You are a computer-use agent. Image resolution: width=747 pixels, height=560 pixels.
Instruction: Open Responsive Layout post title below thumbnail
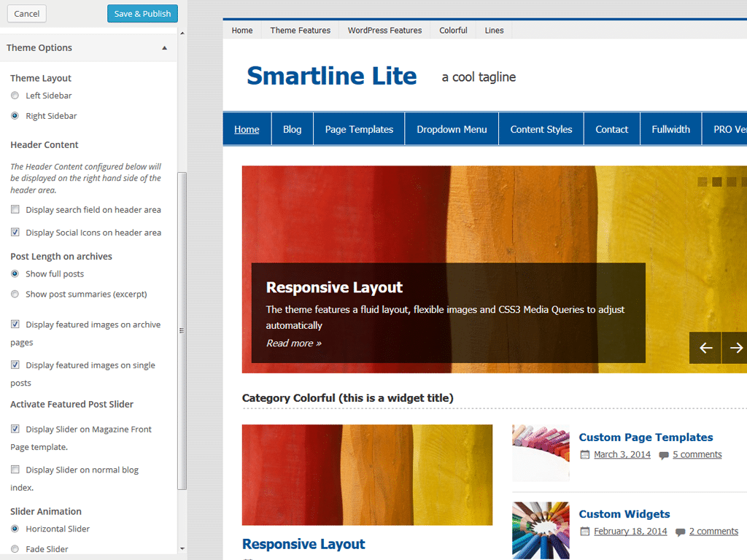coord(303,544)
